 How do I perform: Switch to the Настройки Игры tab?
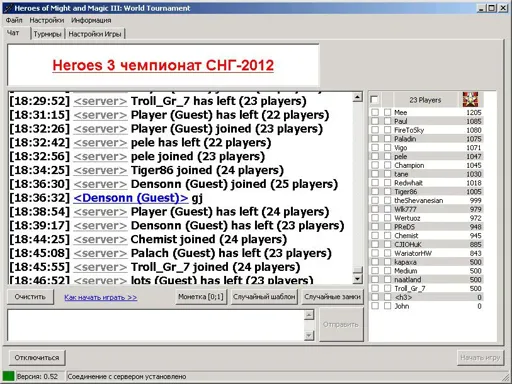(95, 34)
